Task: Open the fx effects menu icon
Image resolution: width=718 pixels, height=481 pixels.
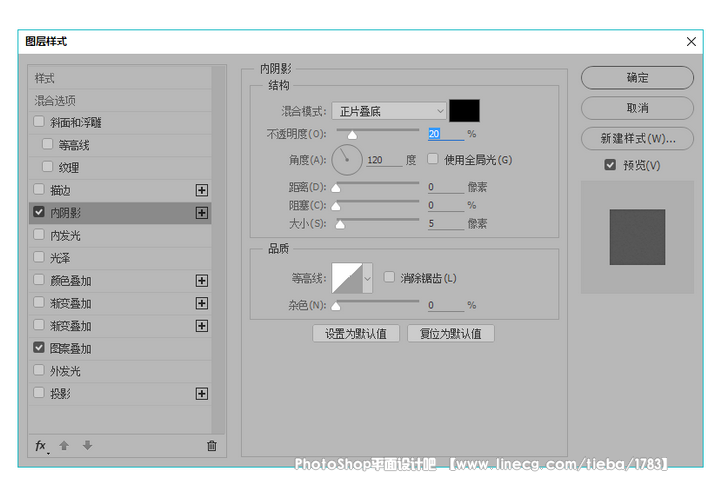Action: (41, 446)
